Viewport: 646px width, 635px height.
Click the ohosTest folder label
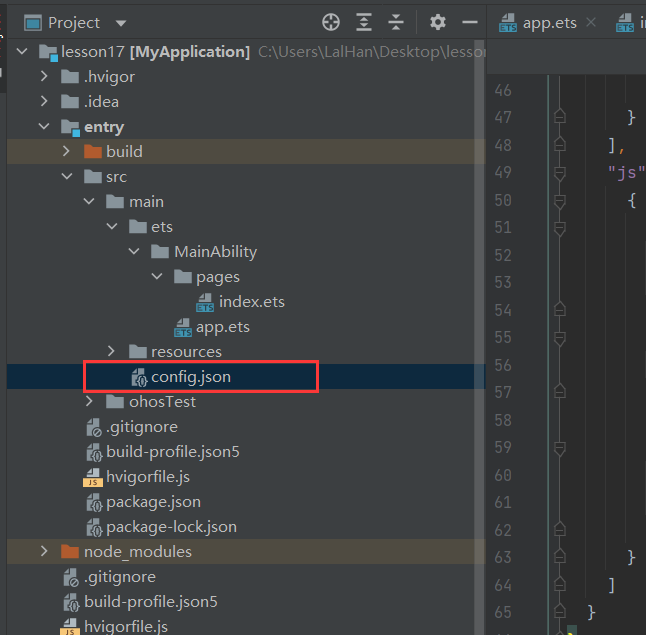click(x=162, y=402)
